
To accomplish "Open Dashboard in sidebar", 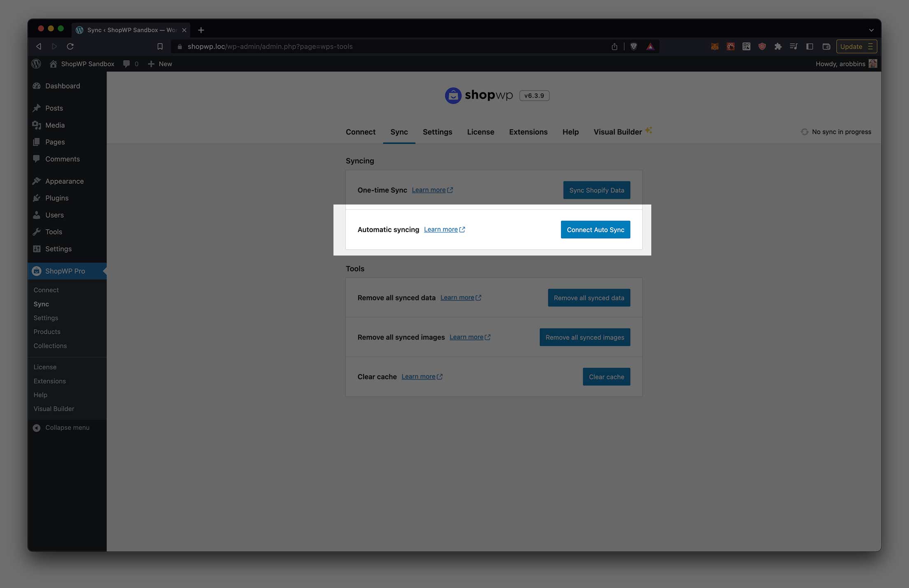I will (67, 86).
